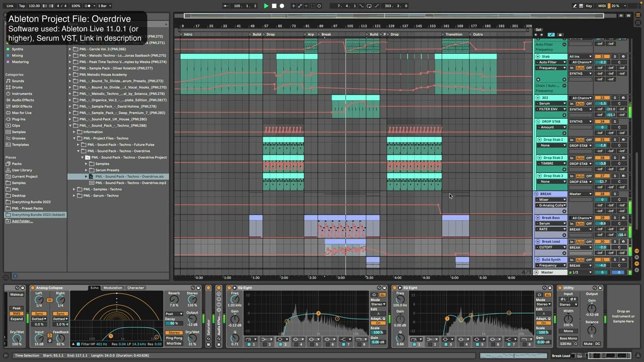Image resolution: width=644 pixels, height=362 pixels.
Task: Fold the 303 track
Action: (x=538, y=98)
